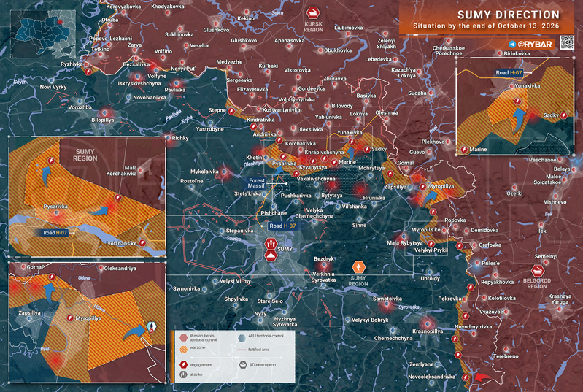The width and height of the screenshot is (583, 392).
Task: Click the Sumy city troops icon
Action: click(271, 244)
